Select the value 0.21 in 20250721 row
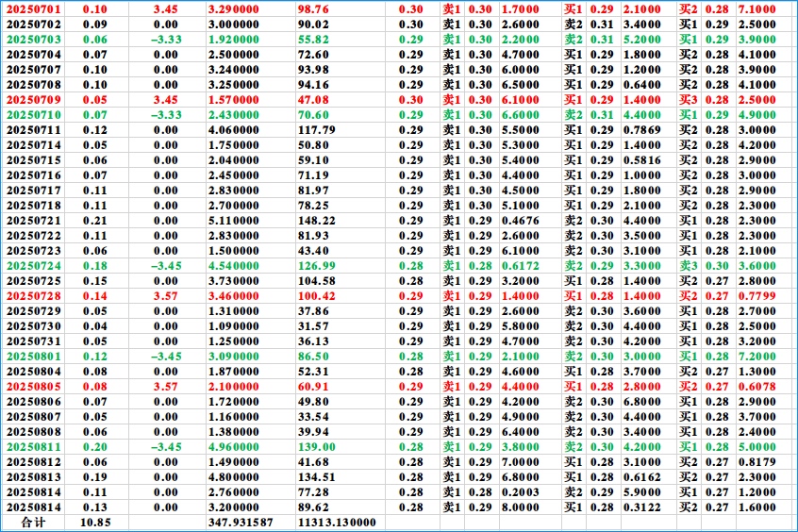Screen dimensions: 798x532 click(x=95, y=221)
